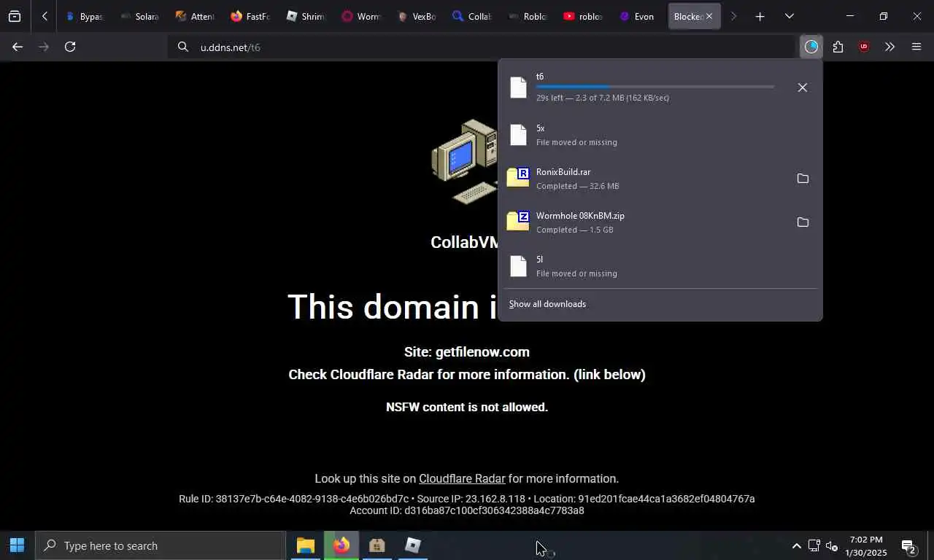This screenshot has width=934, height=560.
Task: Switch to the Collab tab
Action: (472, 16)
